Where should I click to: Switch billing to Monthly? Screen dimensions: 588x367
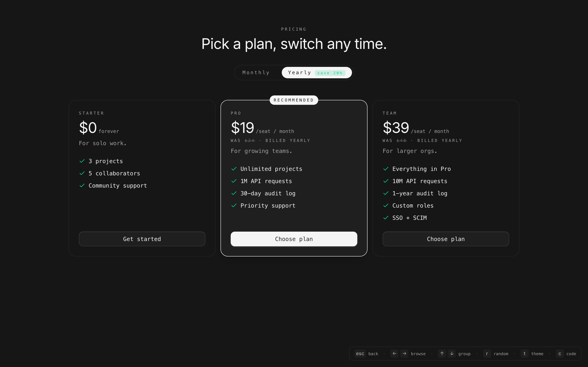[256, 73]
